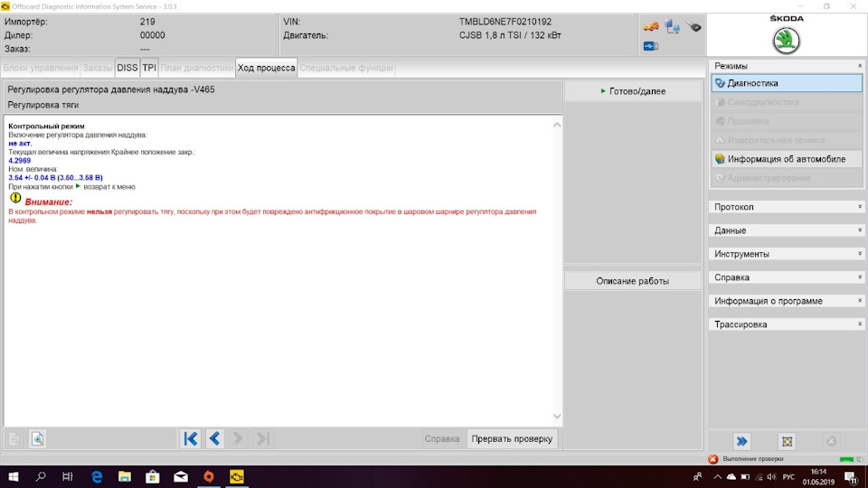Click the VIN value TMBLD6NE7F0210192
Viewport: 868px width, 488px height.
coord(505,22)
